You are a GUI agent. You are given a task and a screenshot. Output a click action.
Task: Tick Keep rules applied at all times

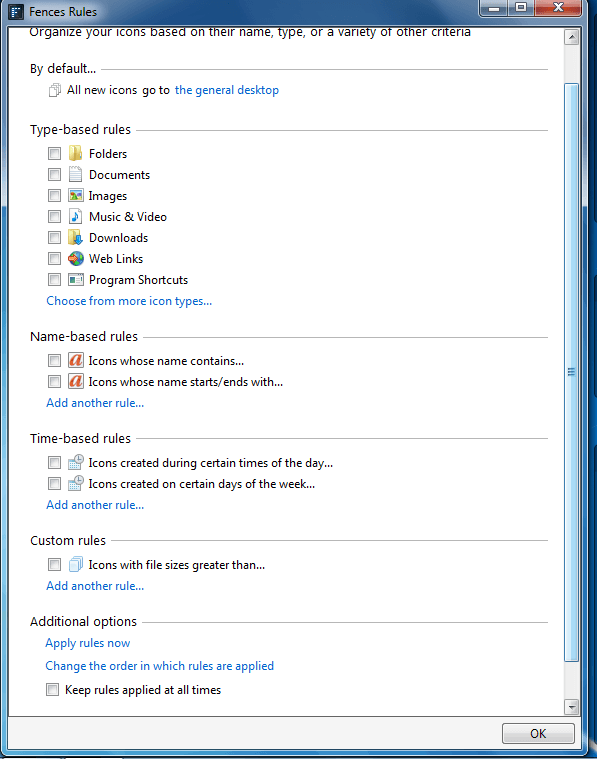click(52, 689)
